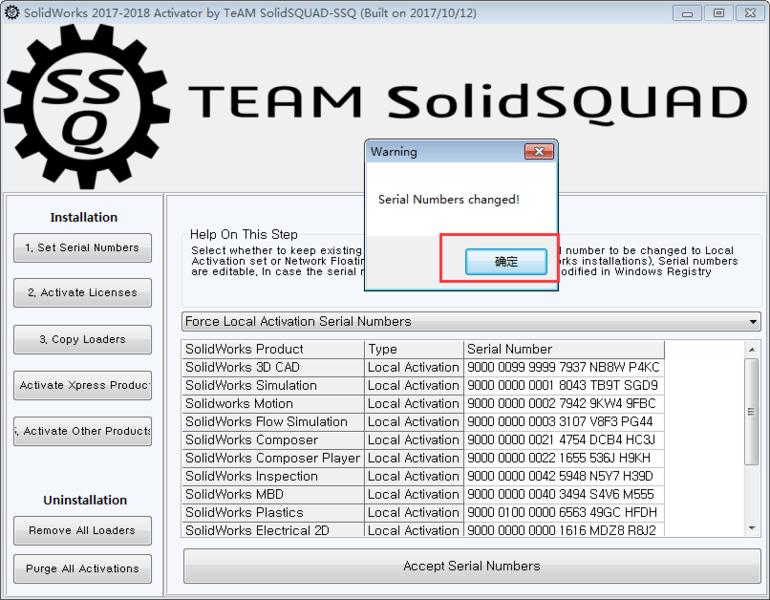Click the 3. Copy Loaders button

click(82, 339)
